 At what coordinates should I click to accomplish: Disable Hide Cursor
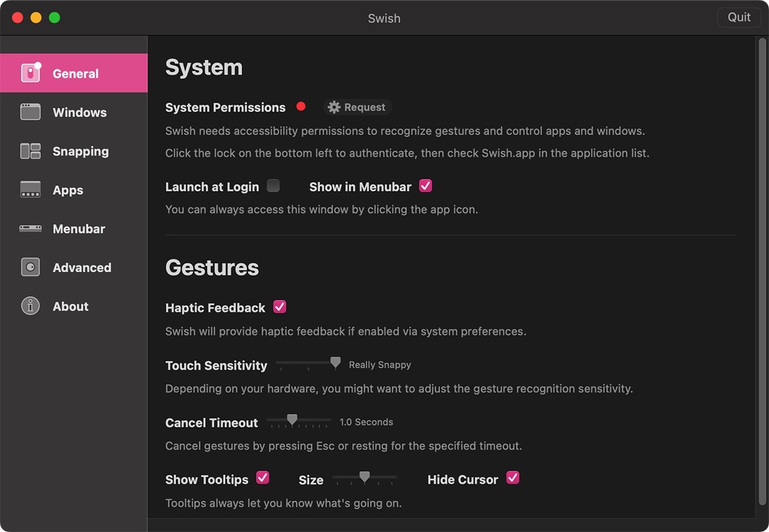512,478
